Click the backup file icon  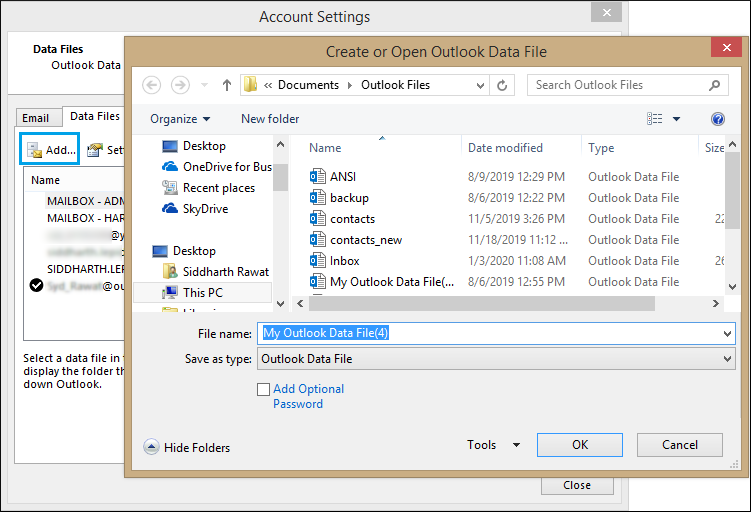click(x=318, y=198)
